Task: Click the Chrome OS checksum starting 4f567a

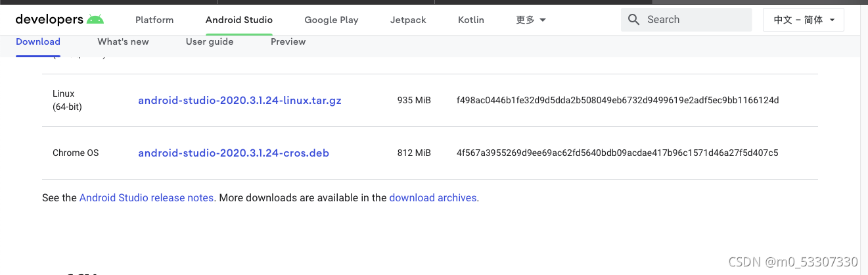Action: [x=618, y=153]
